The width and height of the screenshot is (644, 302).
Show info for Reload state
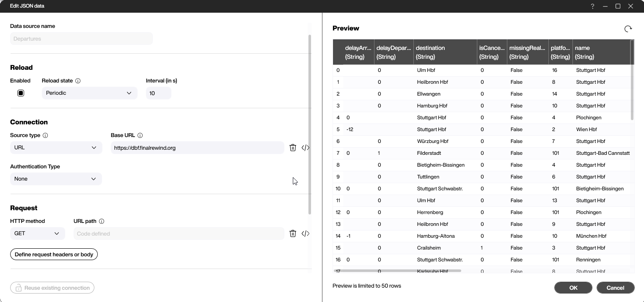78,81
